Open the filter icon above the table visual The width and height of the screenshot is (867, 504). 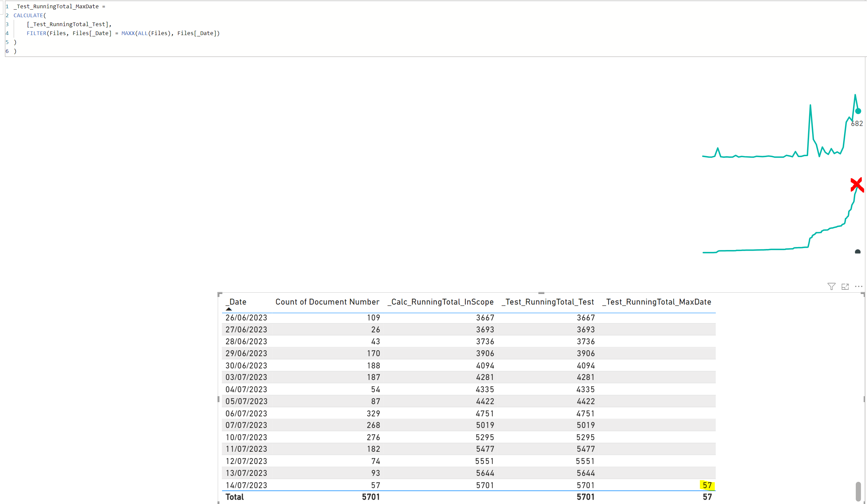831,286
